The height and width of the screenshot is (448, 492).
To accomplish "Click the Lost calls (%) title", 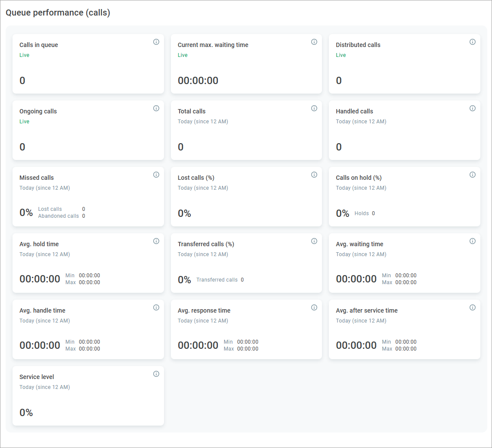I will 196,178.
